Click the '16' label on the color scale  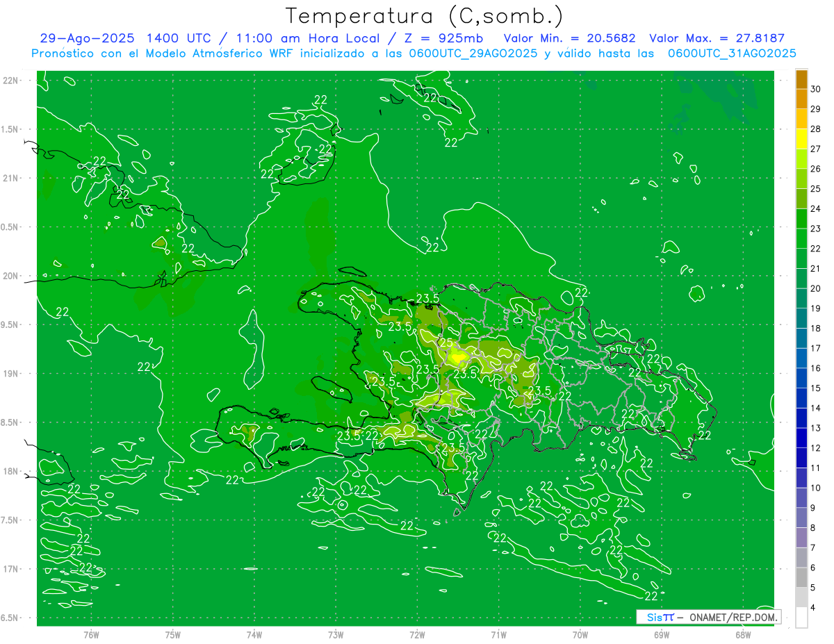click(816, 368)
